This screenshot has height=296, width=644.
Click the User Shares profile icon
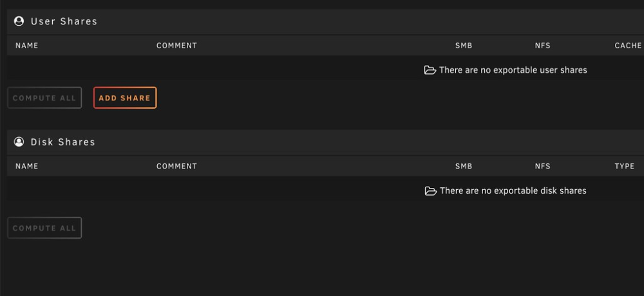click(19, 21)
